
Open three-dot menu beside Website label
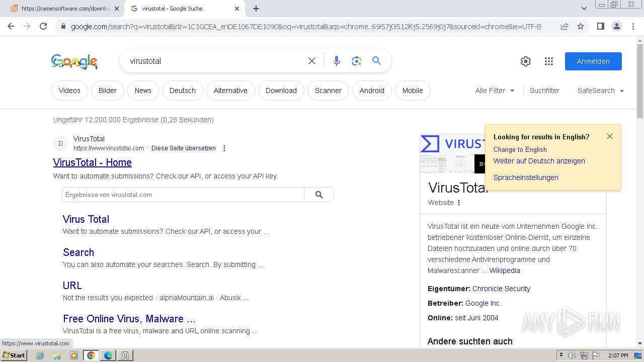(459, 203)
